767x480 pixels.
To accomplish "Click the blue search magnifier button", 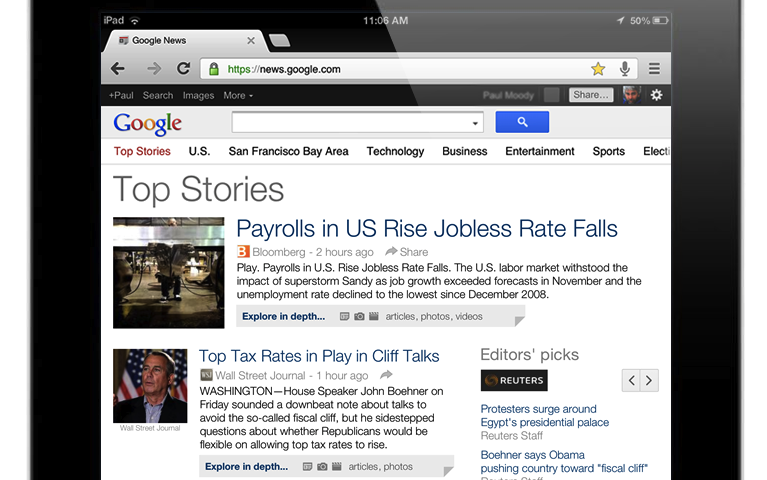I will click(x=522, y=122).
